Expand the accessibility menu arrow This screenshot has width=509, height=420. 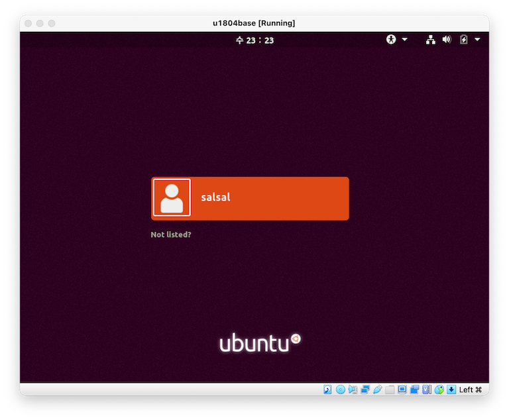404,40
